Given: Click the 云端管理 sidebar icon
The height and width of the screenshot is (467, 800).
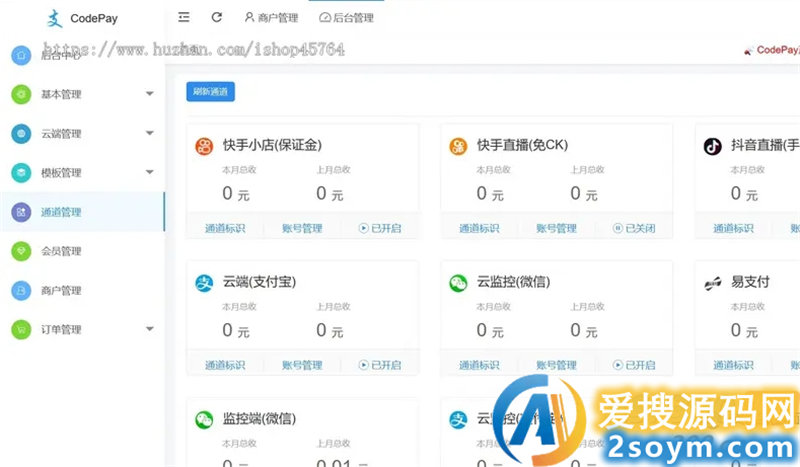Looking at the screenshot, I should pyautogui.click(x=21, y=134).
